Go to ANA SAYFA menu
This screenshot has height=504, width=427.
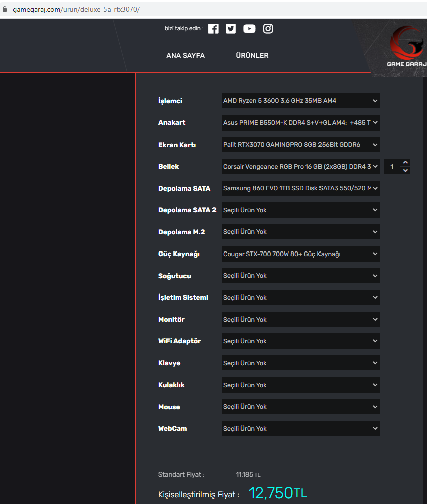click(186, 55)
